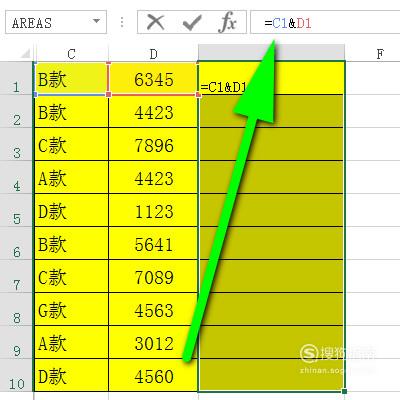Click cell C2 containing B款

pos(71,111)
